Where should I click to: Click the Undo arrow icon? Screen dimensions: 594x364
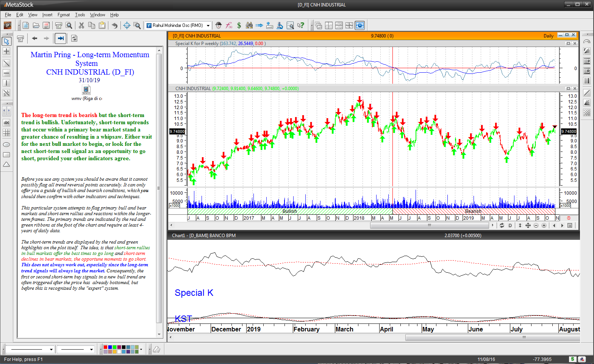(x=114, y=25)
